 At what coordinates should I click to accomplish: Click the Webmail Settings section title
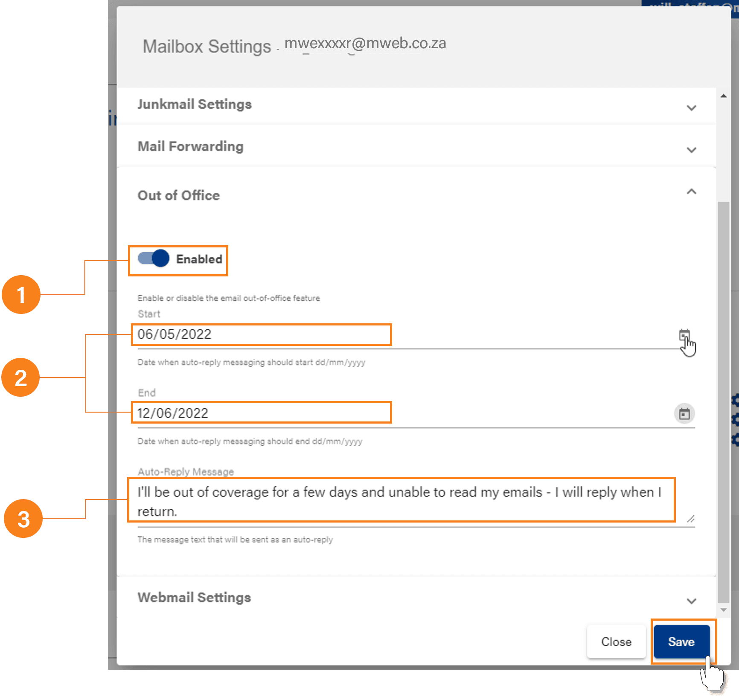pyautogui.click(x=194, y=597)
